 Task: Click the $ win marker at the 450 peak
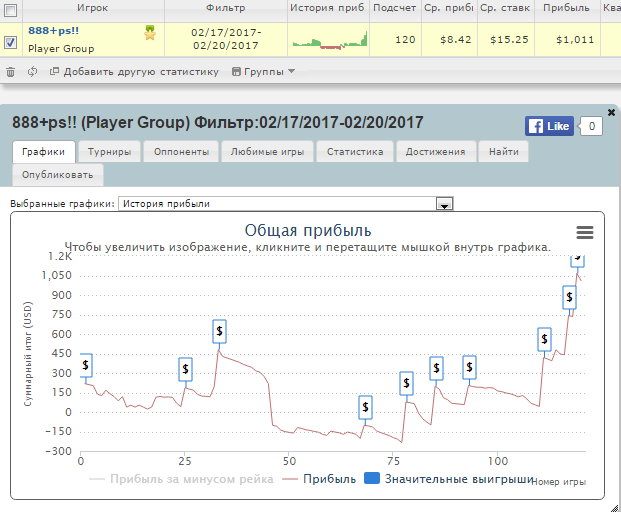pos(219,331)
